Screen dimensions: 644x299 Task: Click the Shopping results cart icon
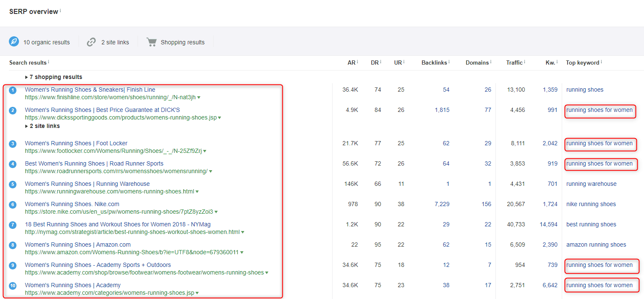(x=152, y=42)
